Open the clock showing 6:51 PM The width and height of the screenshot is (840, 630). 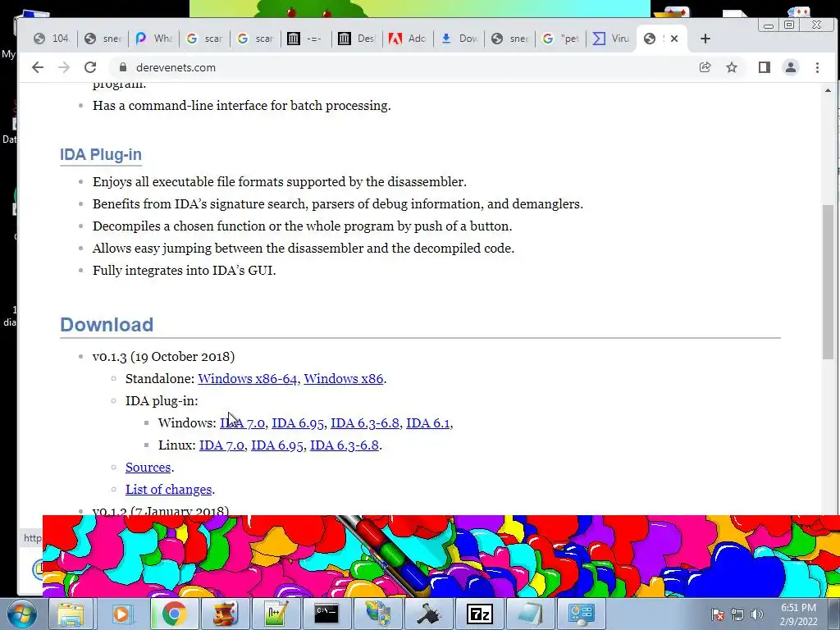tap(798, 614)
